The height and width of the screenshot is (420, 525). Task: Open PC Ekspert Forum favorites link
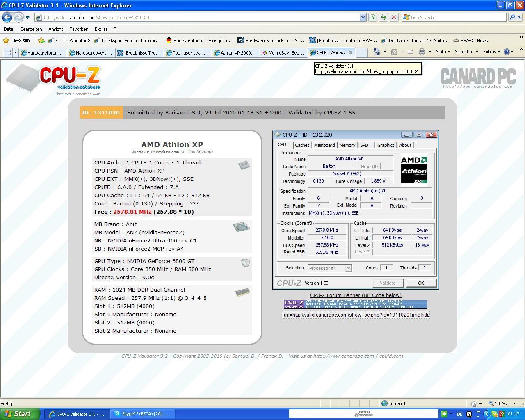coord(128,41)
